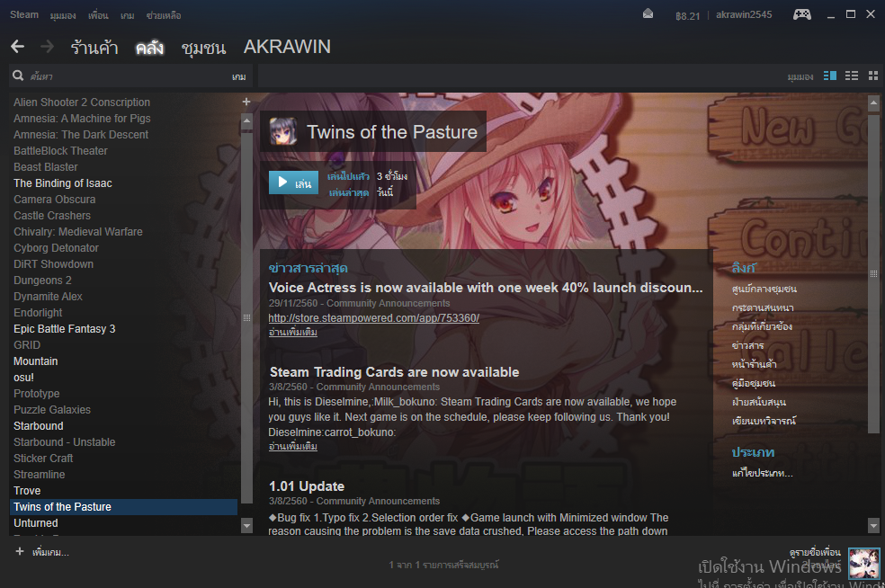This screenshot has height=588, width=885.
Task: Click the wallet balance ฿8.21
Action: 687,16
